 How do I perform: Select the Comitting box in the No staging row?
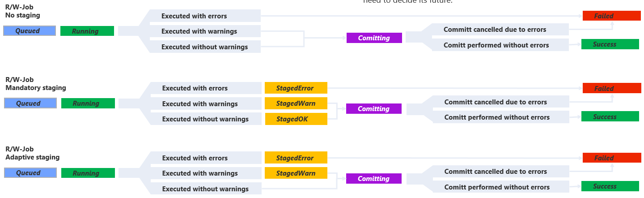point(374,38)
